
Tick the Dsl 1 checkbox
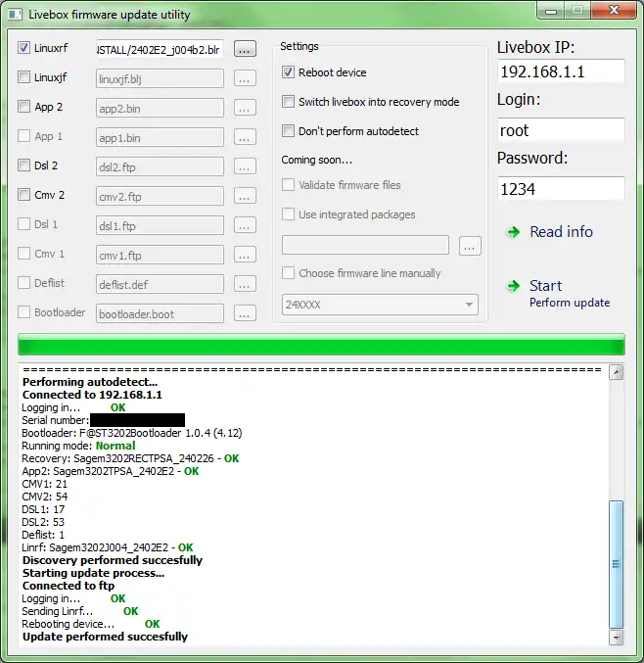24,223
